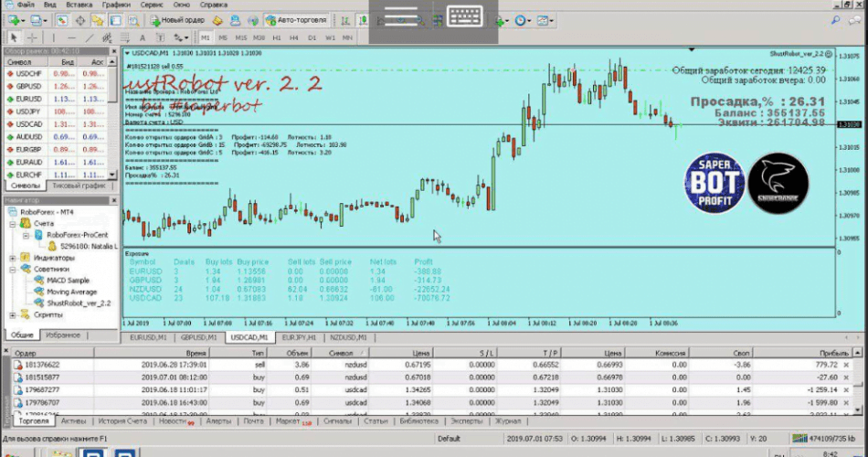Click the ShustRobot_ver_2.2 expert advisor icon
The height and width of the screenshot is (457, 868).
tap(38, 303)
